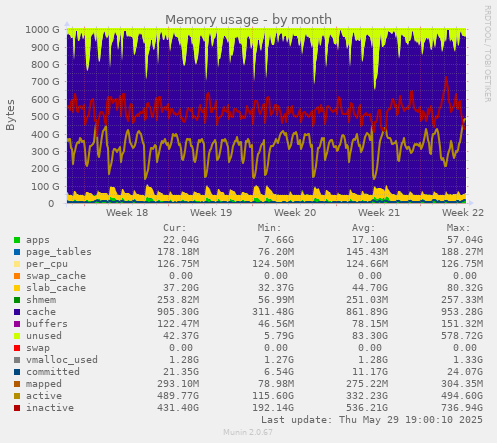Click the Week 22 axis label
This screenshot has width=497, height=443.
(463, 213)
